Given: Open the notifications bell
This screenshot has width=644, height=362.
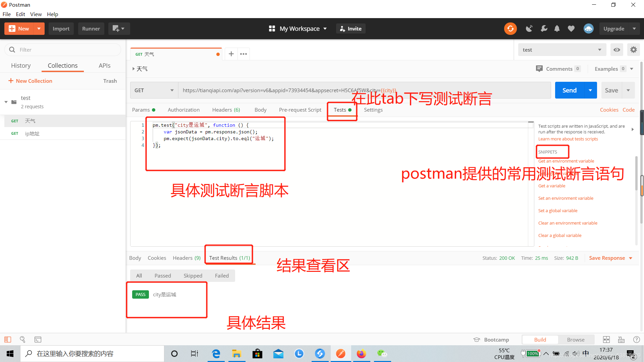Looking at the screenshot, I should (557, 28).
